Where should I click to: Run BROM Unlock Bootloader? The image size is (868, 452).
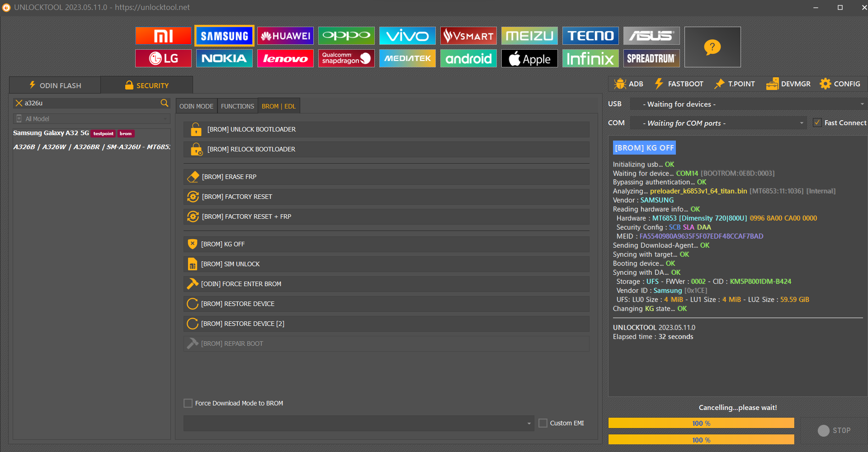(387, 129)
